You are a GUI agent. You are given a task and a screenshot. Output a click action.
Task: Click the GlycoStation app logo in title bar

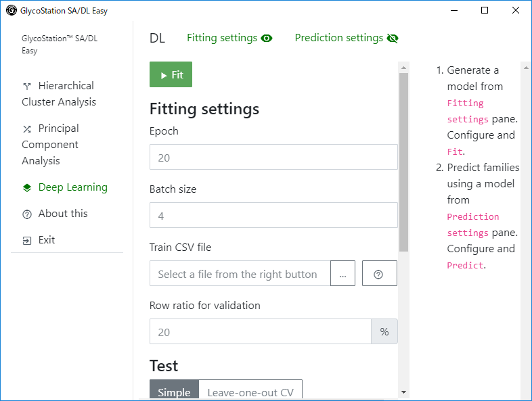(12, 11)
